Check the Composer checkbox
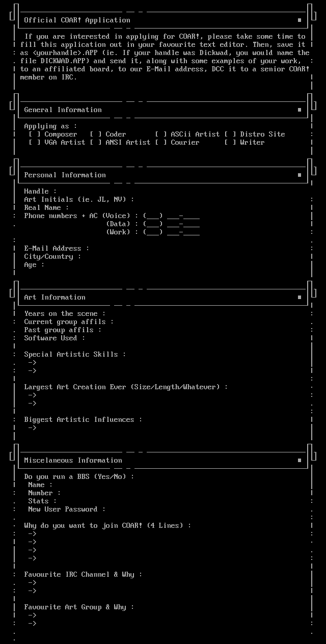Image resolution: width=326 pixels, height=644 pixels. (35, 135)
